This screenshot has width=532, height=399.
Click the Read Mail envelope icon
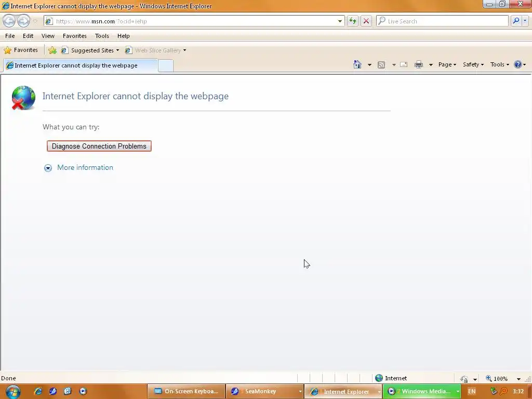(404, 64)
